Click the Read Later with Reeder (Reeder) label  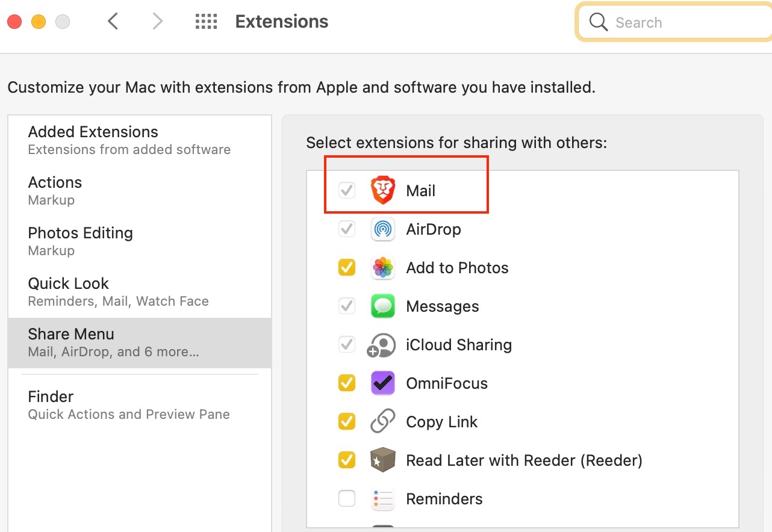(525, 460)
